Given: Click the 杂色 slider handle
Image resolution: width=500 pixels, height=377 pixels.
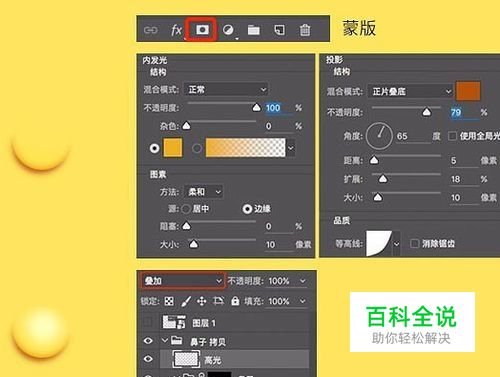Looking at the screenshot, I should (186, 125).
